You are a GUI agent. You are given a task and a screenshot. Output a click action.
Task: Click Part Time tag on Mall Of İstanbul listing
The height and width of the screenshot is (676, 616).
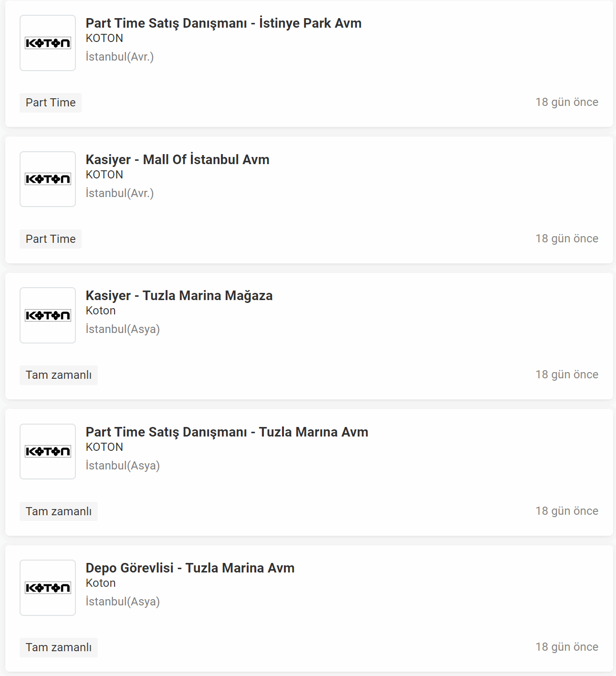(x=51, y=239)
